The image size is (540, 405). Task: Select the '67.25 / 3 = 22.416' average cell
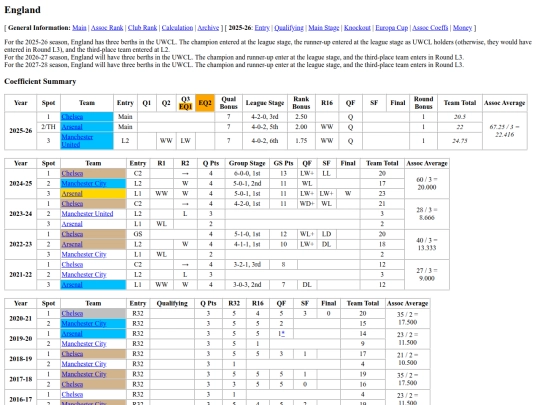(505, 131)
